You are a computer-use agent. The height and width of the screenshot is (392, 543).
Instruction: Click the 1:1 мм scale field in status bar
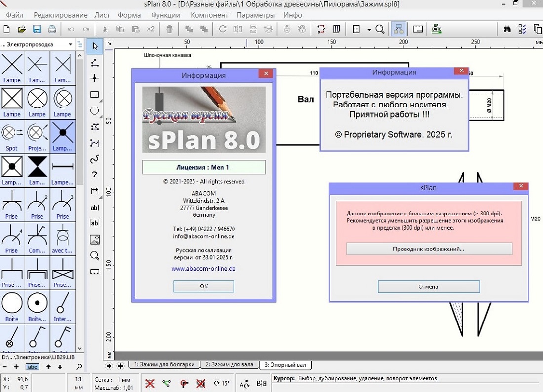click(x=78, y=383)
